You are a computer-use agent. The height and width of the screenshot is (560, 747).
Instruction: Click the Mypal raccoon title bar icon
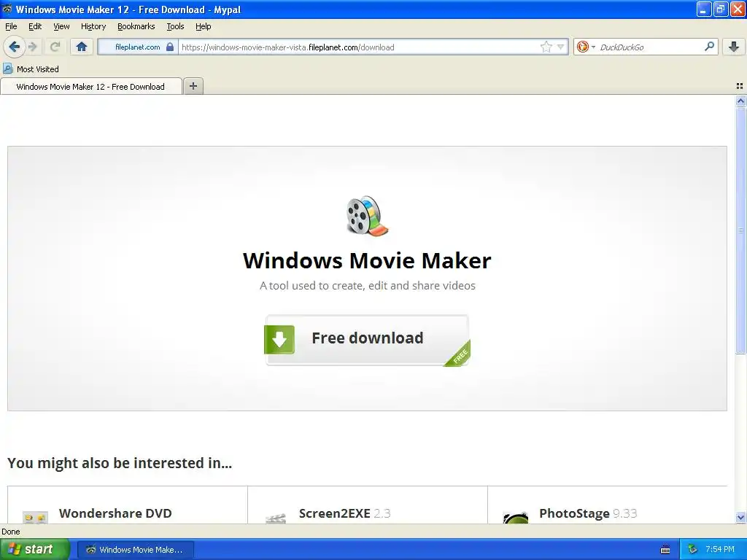tap(7, 9)
